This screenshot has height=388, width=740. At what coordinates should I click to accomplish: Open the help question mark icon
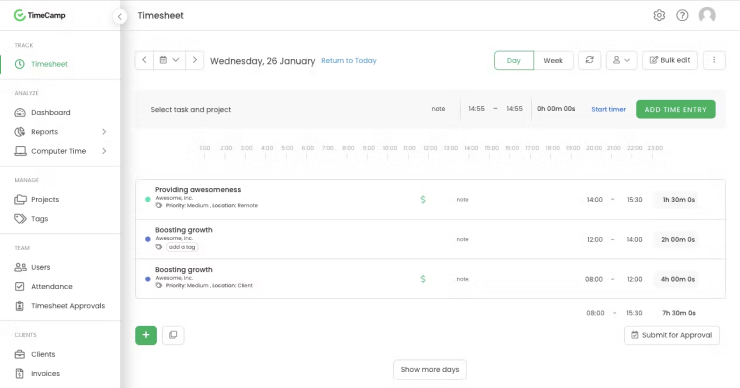coord(682,15)
